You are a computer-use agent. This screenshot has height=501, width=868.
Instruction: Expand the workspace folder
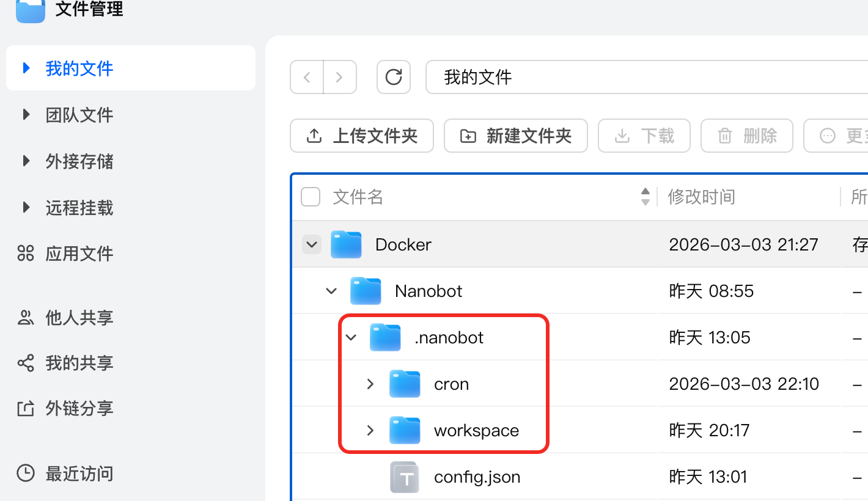tap(370, 430)
